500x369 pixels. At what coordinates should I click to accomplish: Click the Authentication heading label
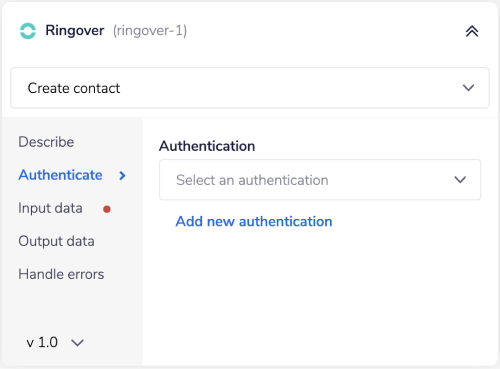207,146
